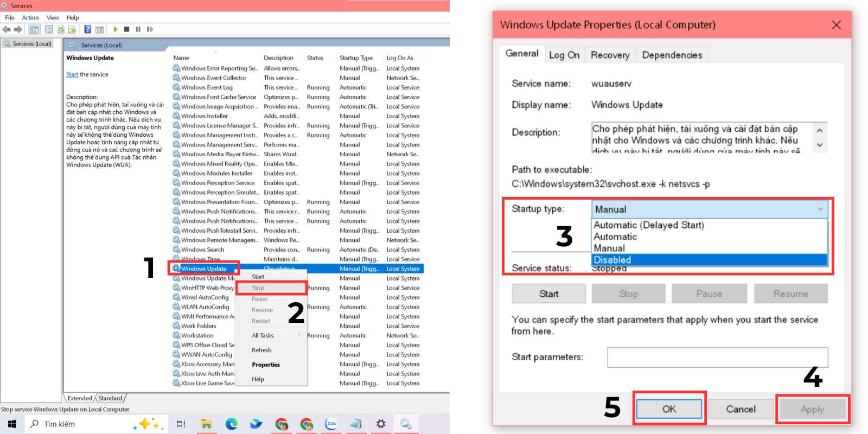Open Properties via the toolbar sheet icon
This screenshot has height=434, width=868.
tap(49, 29)
